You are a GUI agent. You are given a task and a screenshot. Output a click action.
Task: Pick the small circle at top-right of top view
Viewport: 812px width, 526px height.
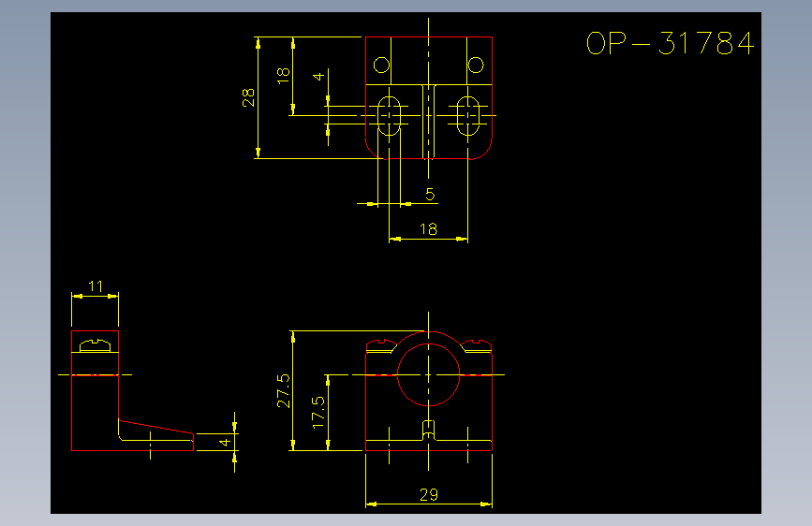476,66
